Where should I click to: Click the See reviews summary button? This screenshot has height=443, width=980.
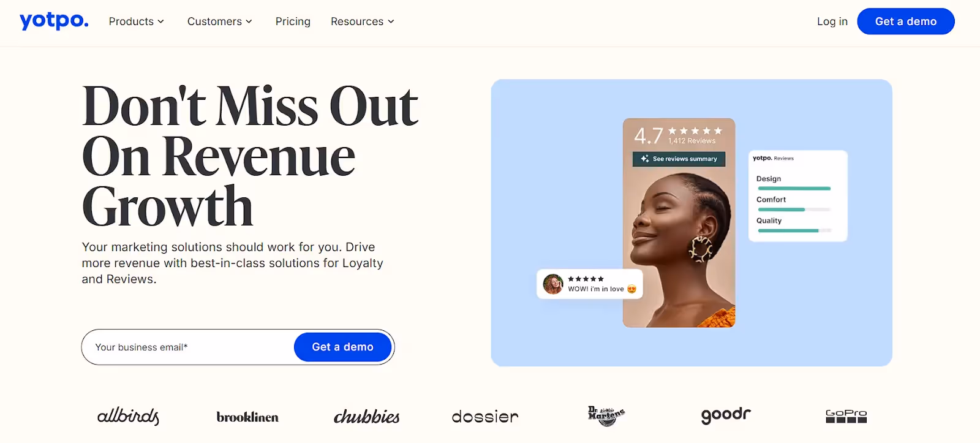click(x=679, y=159)
